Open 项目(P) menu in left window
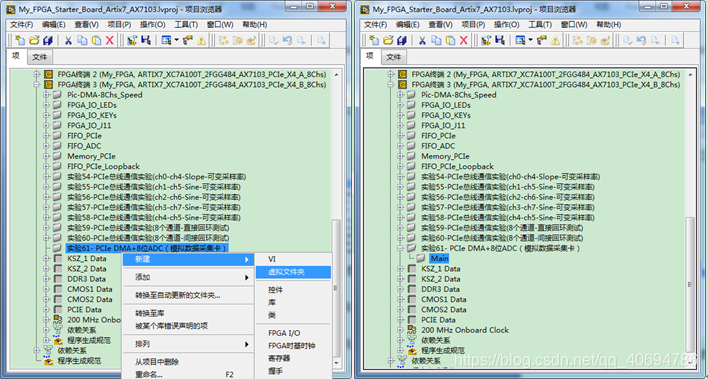 click(119, 24)
